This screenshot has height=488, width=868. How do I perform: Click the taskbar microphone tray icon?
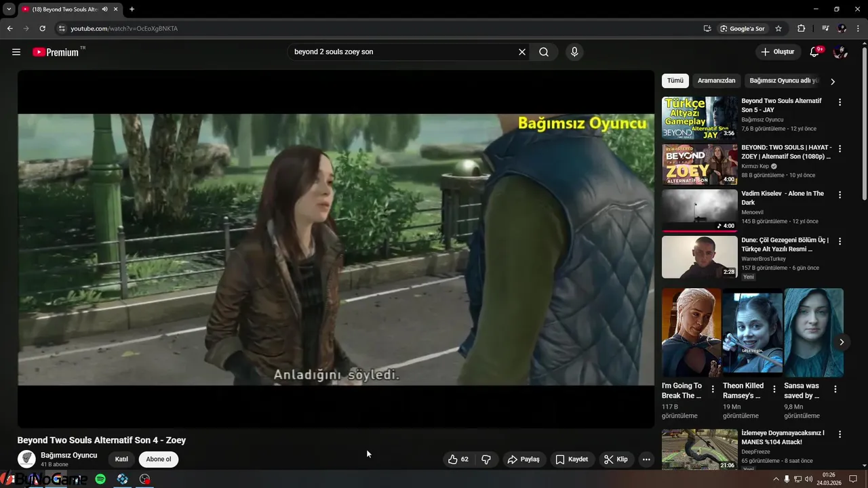[787, 479]
